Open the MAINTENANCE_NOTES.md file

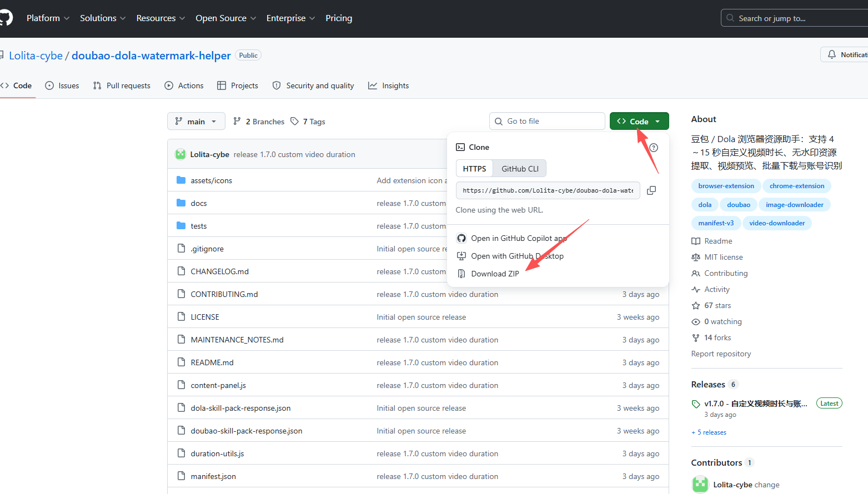coord(237,340)
